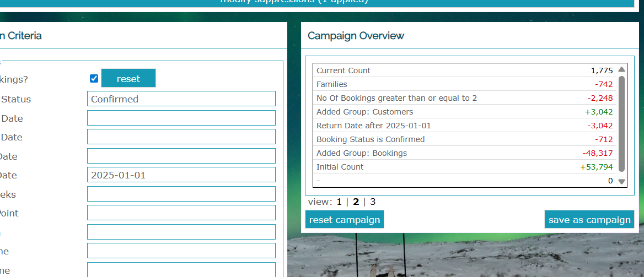Click the save as campaign button

[x=589, y=220]
